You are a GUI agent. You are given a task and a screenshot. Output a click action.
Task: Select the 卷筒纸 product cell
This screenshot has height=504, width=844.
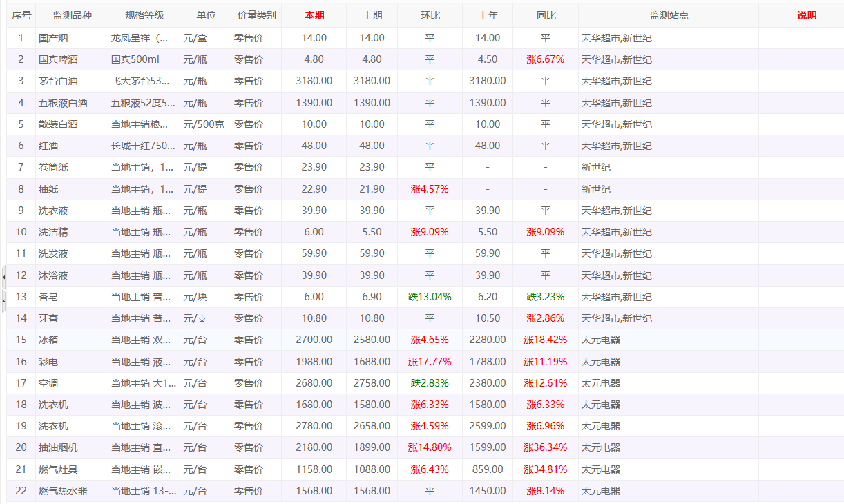[x=72, y=167]
